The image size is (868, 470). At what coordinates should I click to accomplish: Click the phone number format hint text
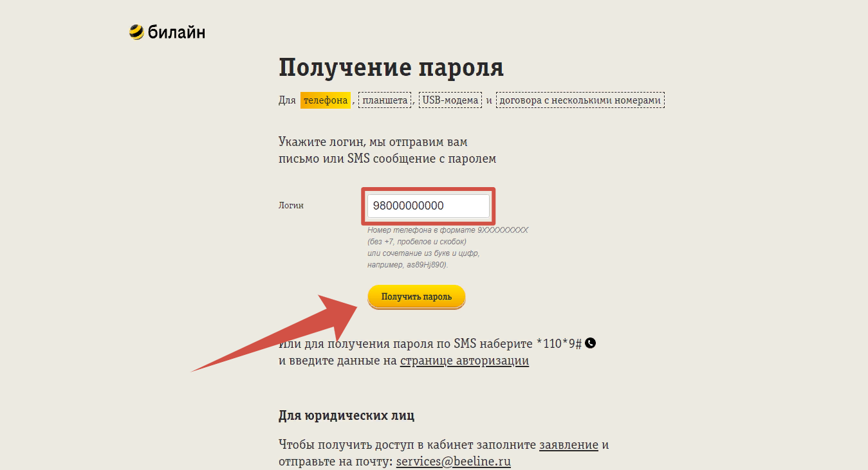tap(447, 230)
